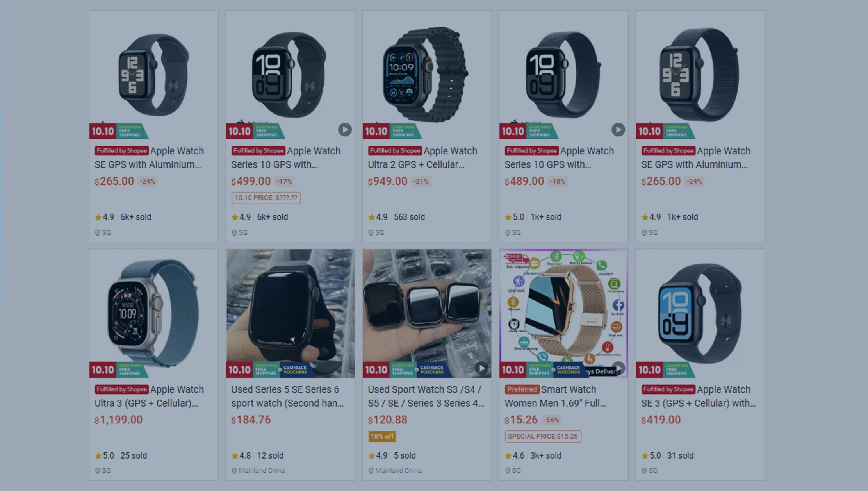This screenshot has width=868, height=491.
Task: Click the 10.10 badge on the Ultra 3 listing
Action: point(103,370)
